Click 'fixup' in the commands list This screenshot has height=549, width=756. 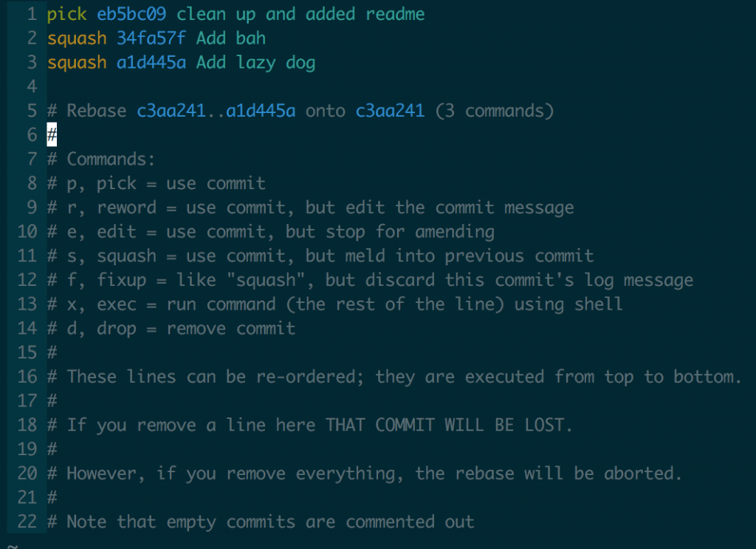122,280
